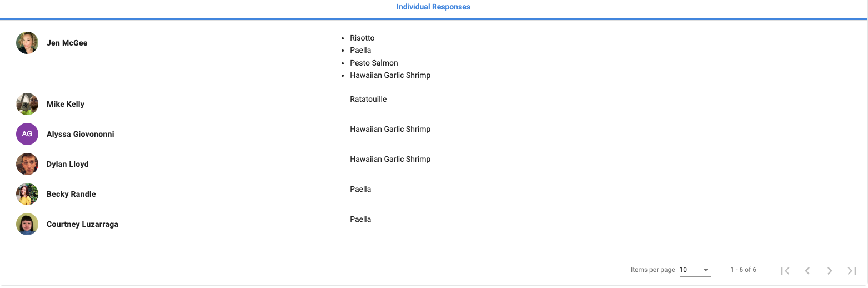Click the dropdown arrow beside 10

[706, 270]
